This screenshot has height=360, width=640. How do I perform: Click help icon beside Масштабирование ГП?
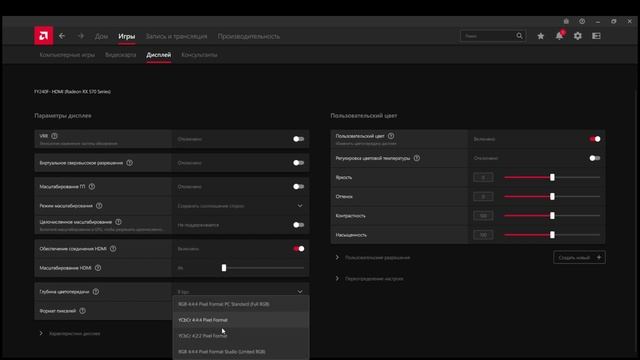tap(92, 187)
